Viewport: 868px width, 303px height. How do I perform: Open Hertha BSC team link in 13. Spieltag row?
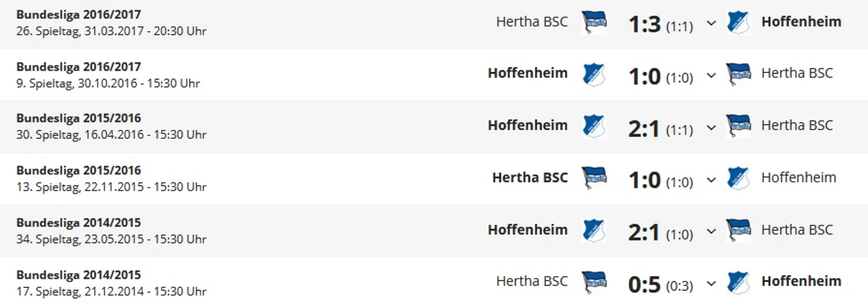530,178
